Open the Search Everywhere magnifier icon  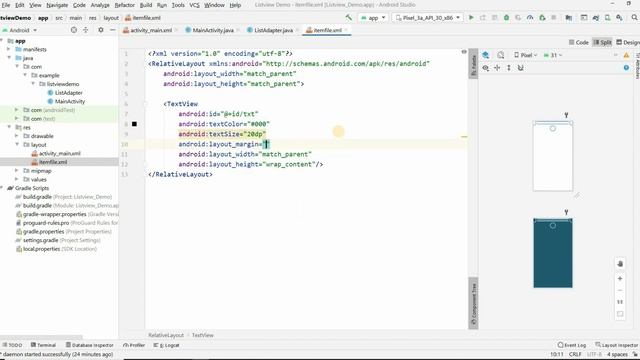pos(634,18)
